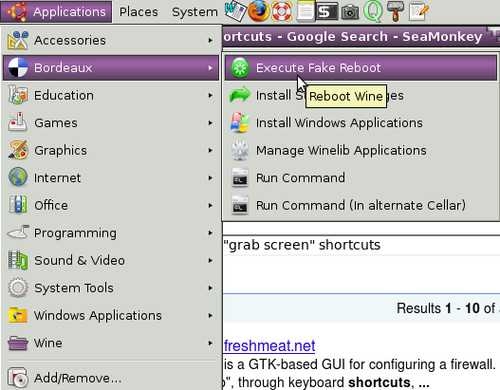Screen dimensions: 500x390
Task: Launch Firefox from the top panel
Action: coord(259,11)
